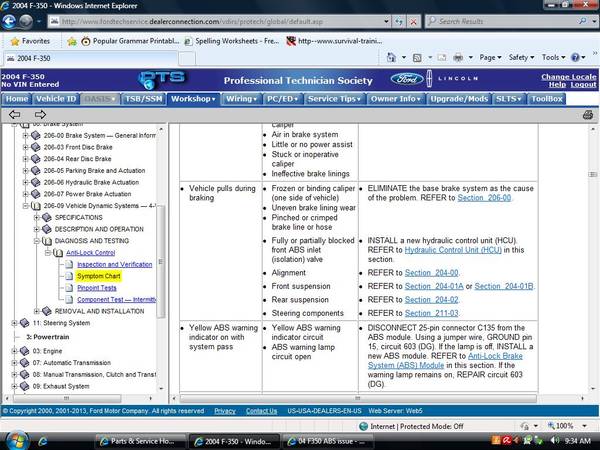Click the Logout link
The height and width of the screenshot is (450, 600).
[x=583, y=85]
